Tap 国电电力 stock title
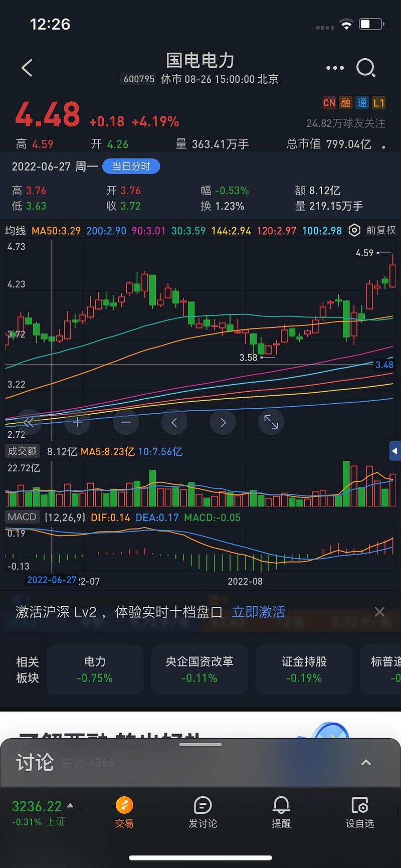 tap(200, 60)
